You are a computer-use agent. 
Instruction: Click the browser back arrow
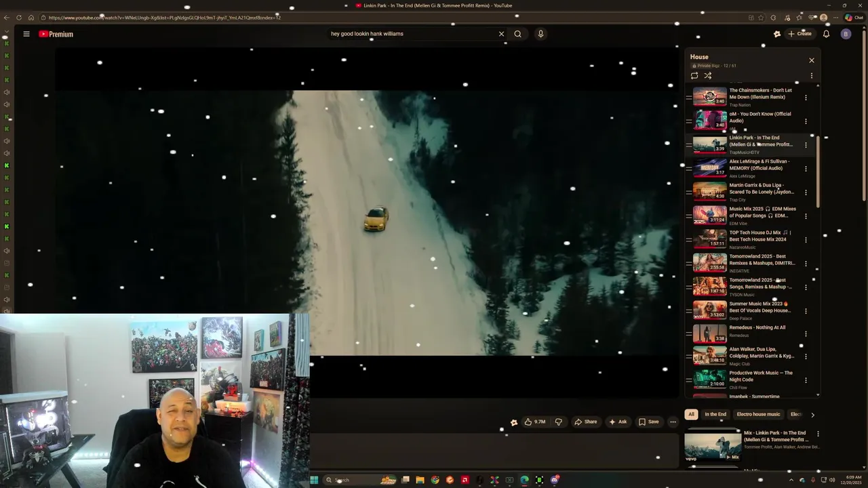pos(7,18)
